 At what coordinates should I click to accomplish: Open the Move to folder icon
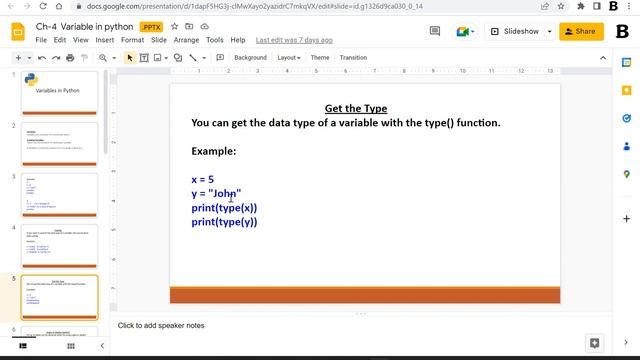(189, 27)
